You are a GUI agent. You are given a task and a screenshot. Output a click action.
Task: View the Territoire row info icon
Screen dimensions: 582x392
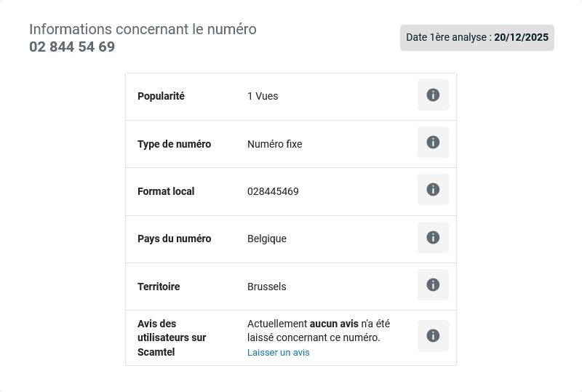pos(433,284)
